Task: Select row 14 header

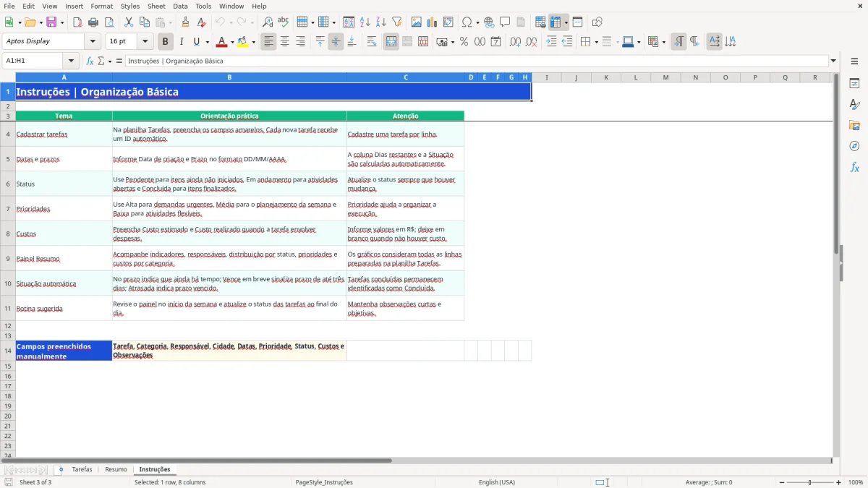Action: coord(8,351)
